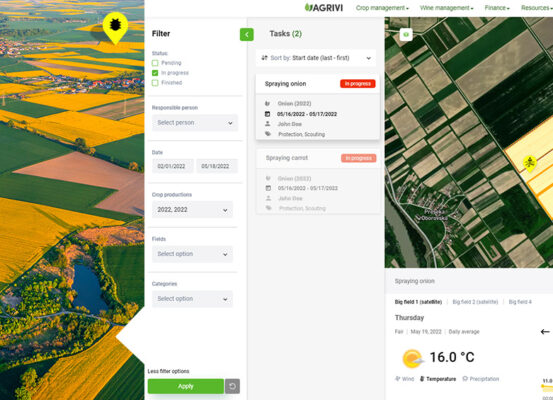Image resolution: width=553 pixels, height=400 pixels.
Task: Click the yellow bug pin marker on the photo
Action: click(115, 28)
